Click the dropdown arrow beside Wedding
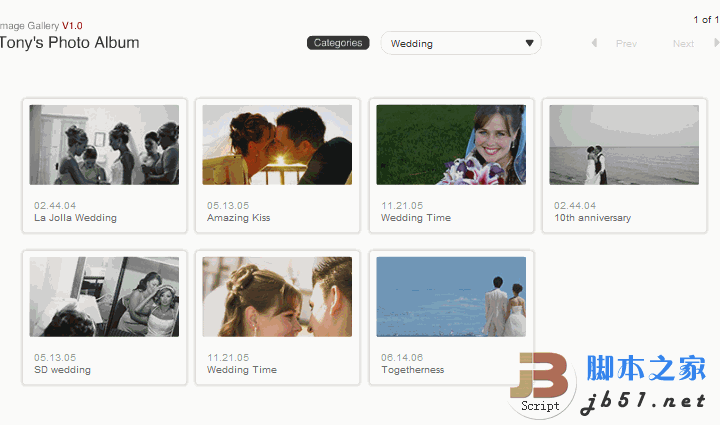 click(530, 43)
